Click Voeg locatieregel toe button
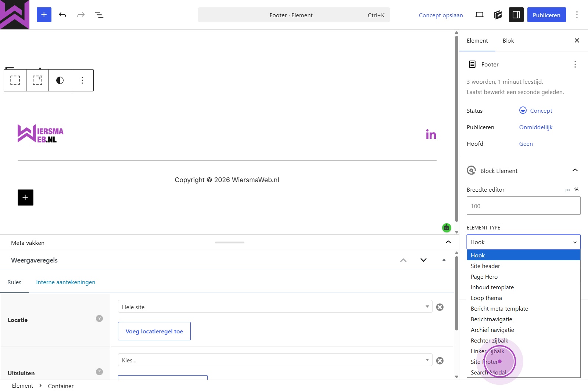Image resolution: width=588 pixels, height=391 pixels. 154,331
